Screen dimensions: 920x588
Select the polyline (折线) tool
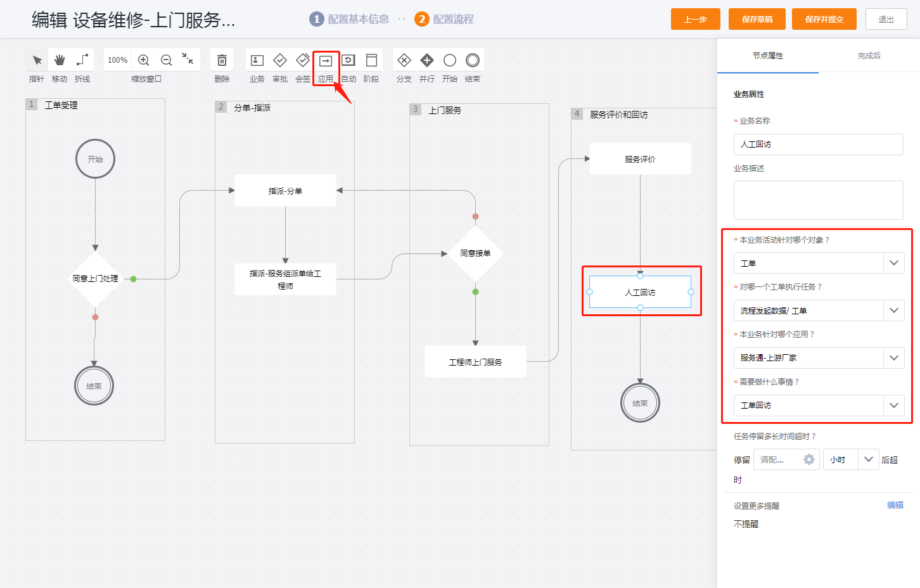pyautogui.click(x=82, y=60)
